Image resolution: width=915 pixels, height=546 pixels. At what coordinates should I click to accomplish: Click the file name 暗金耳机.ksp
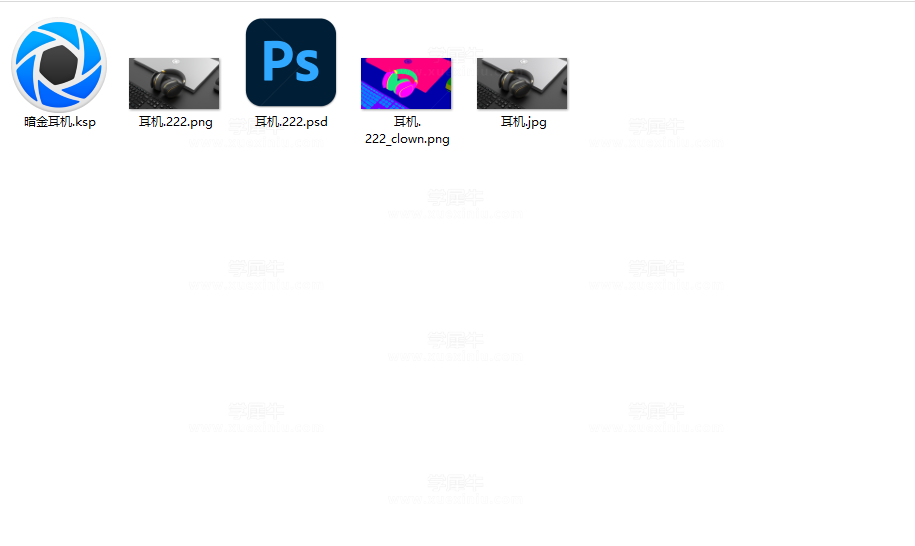click(x=60, y=122)
